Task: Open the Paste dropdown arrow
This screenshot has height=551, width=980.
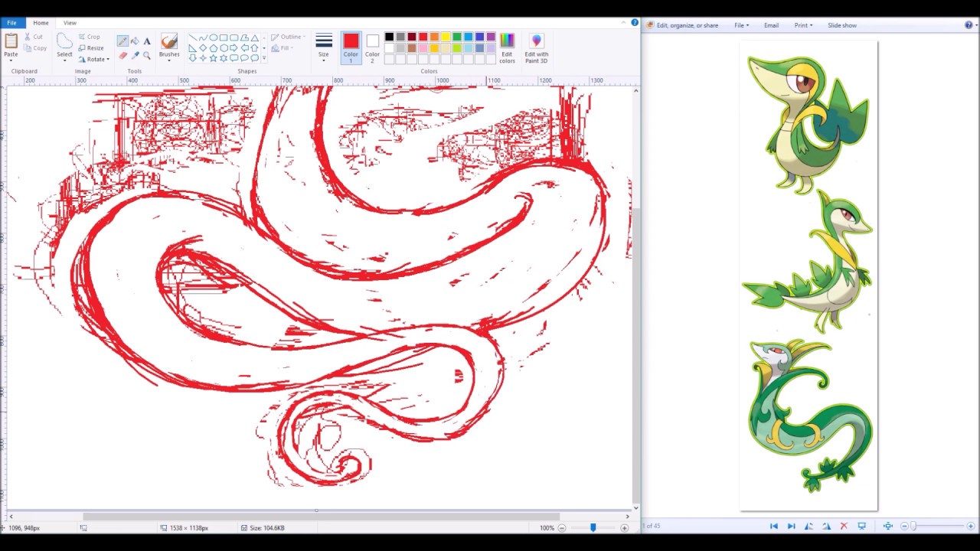Action: (x=11, y=60)
